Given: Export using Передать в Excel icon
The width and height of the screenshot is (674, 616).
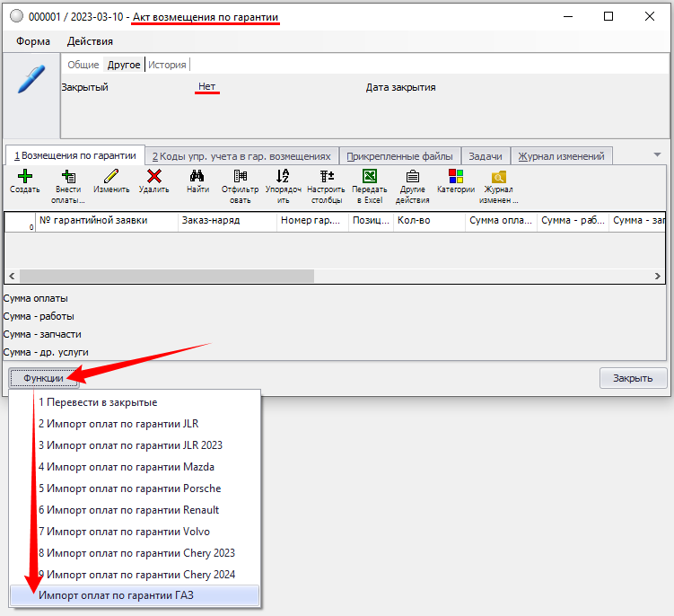Looking at the screenshot, I should [369, 177].
